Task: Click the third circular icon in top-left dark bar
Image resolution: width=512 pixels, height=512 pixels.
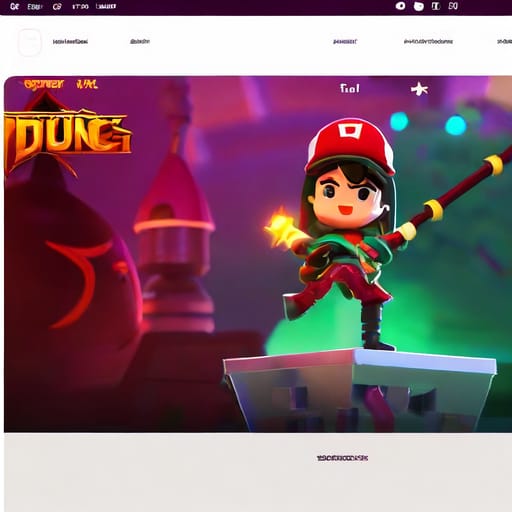Action: pyautogui.click(x=57, y=6)
